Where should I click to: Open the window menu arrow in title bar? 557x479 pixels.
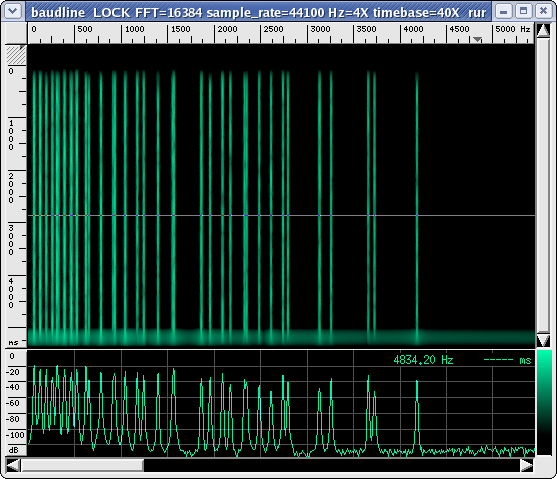(13, 11)
